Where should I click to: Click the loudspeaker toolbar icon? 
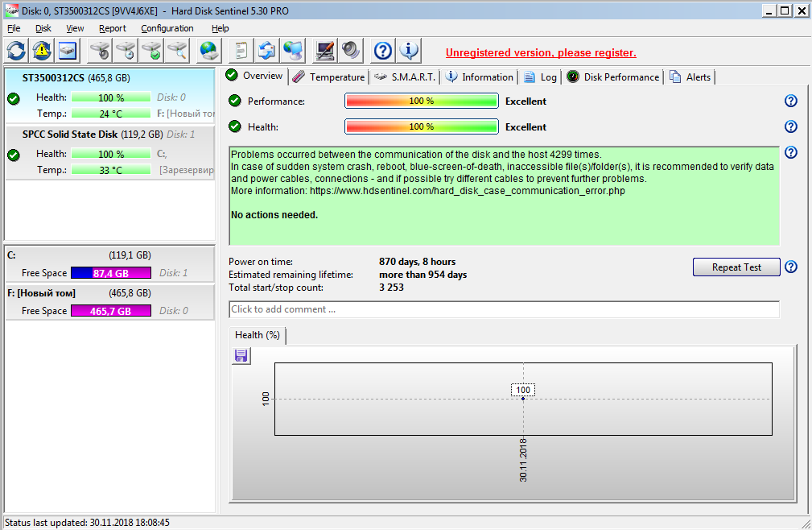351,51
